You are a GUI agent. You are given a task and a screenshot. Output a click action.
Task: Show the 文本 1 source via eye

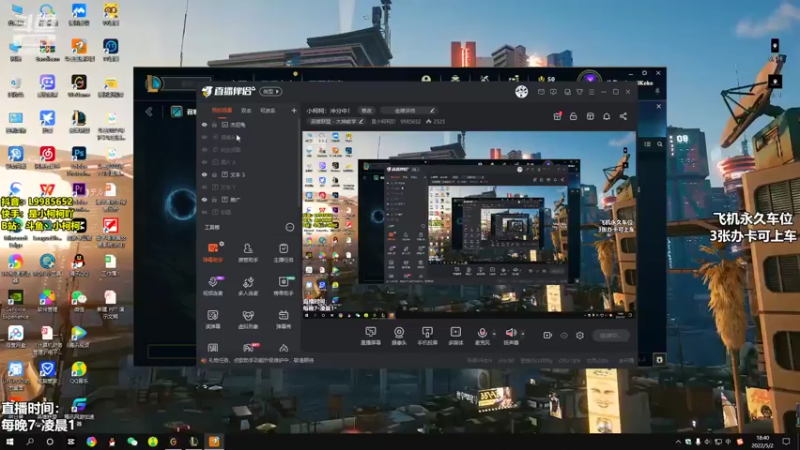(x=205, y=187)
